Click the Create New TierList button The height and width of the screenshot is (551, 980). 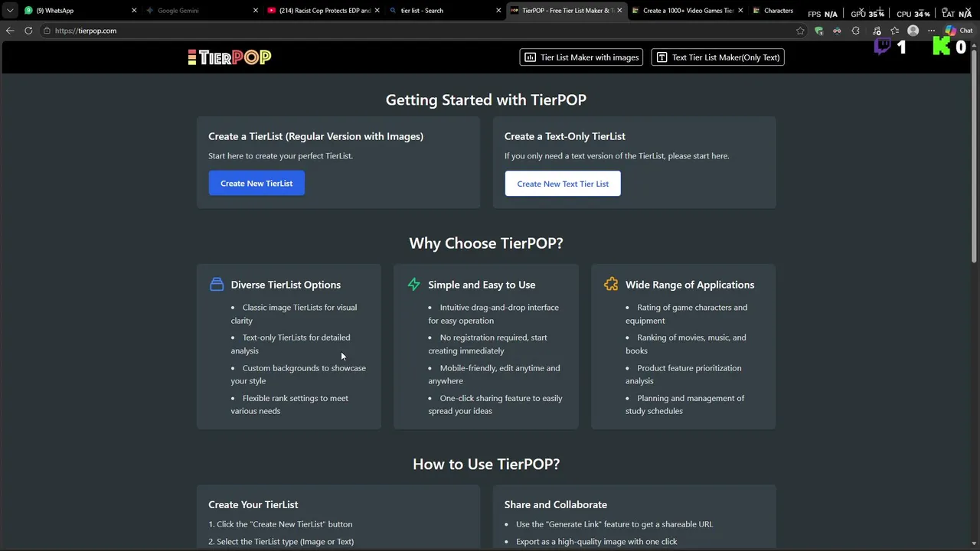256,184
